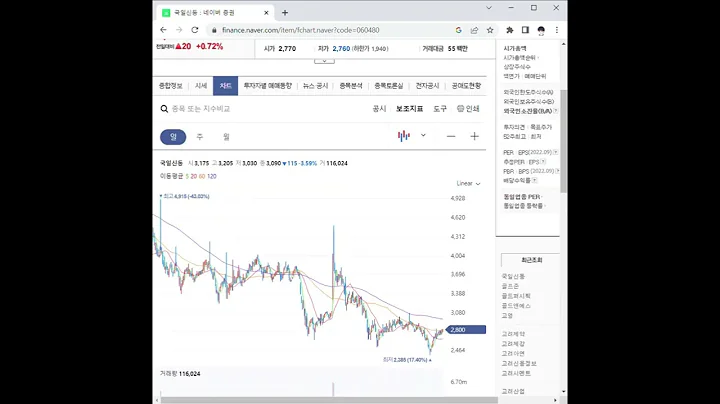The width and height of the screenshot is (720, 404).
Task: Click the page vertical scrollbar thumb
Action: pyautogui.click(x=563, y=140)
